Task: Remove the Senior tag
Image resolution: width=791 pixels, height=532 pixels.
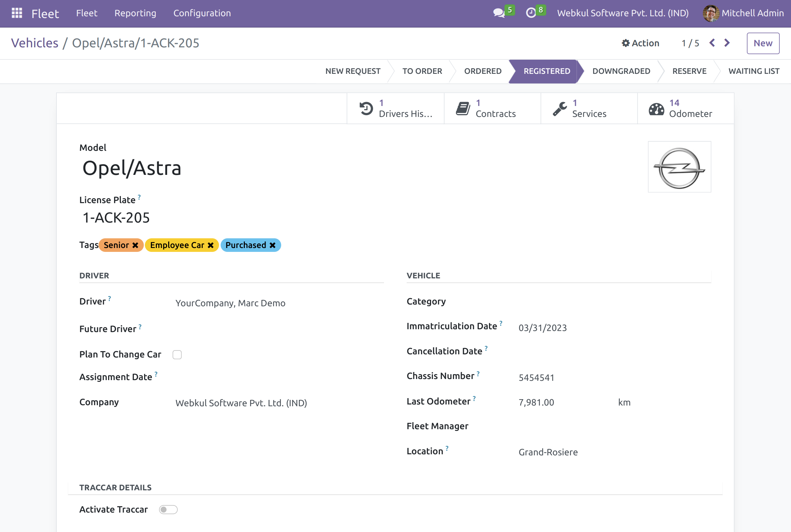Action: [x=135, y=245]
